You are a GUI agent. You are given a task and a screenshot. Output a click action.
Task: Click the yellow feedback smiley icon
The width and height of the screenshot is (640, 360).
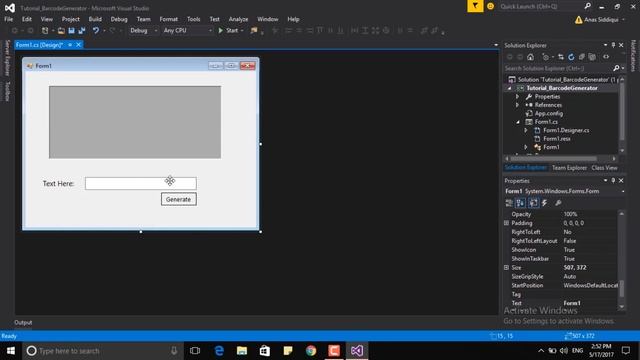click(491, 6)
